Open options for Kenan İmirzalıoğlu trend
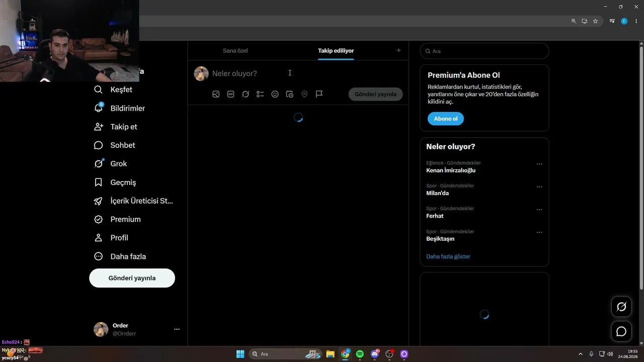The height and width of the screenshot is (362, 644). pyautogui.click(x=539, y=164)
